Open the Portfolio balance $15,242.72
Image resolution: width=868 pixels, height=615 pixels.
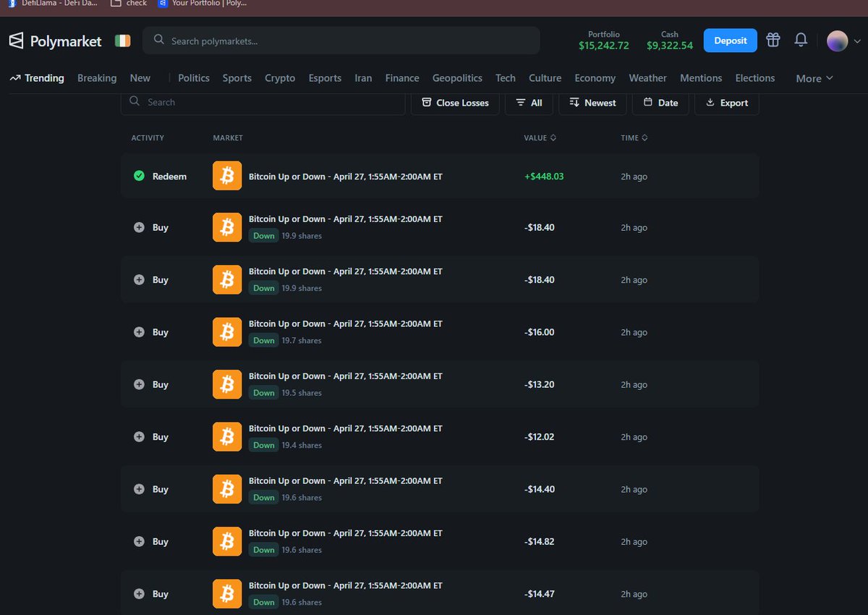pyautogui.click(x=604, y=41)
